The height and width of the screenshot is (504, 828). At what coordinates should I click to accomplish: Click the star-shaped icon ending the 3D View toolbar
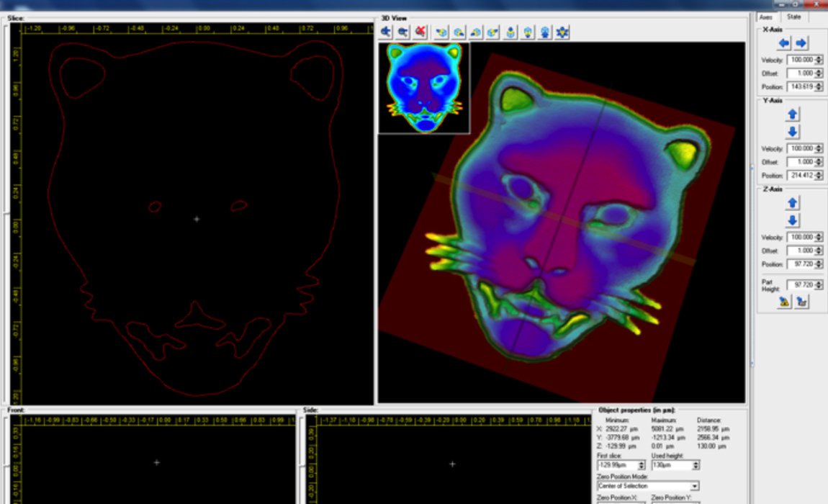563,32
